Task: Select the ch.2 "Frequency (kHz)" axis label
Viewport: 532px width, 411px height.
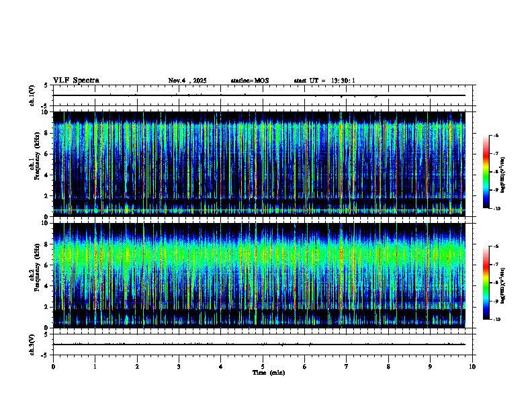Action: coord(37,267)
